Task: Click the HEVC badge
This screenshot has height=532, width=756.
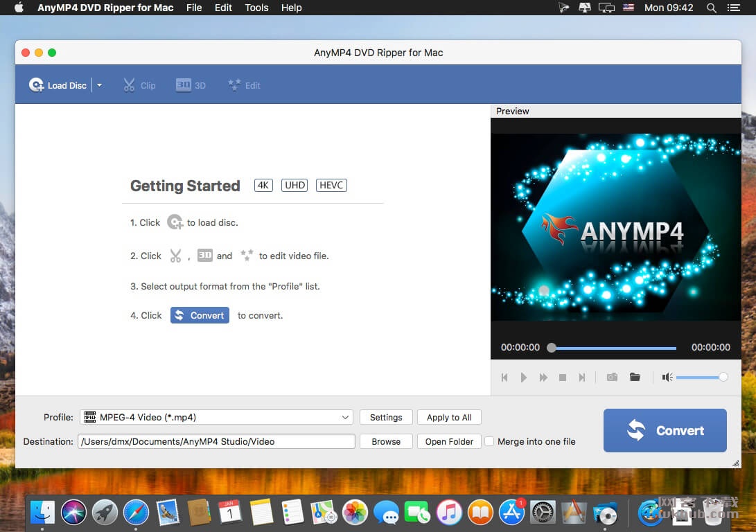Action: (x=331, y=185)
